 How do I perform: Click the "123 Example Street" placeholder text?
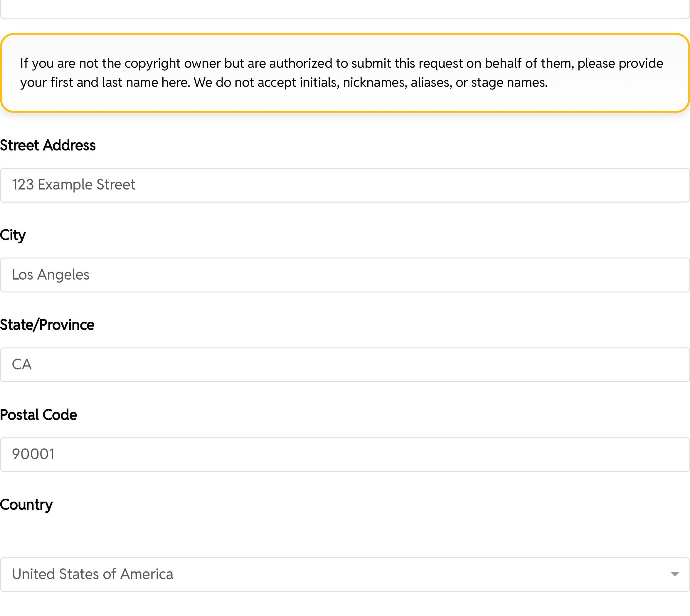(74, 185)
